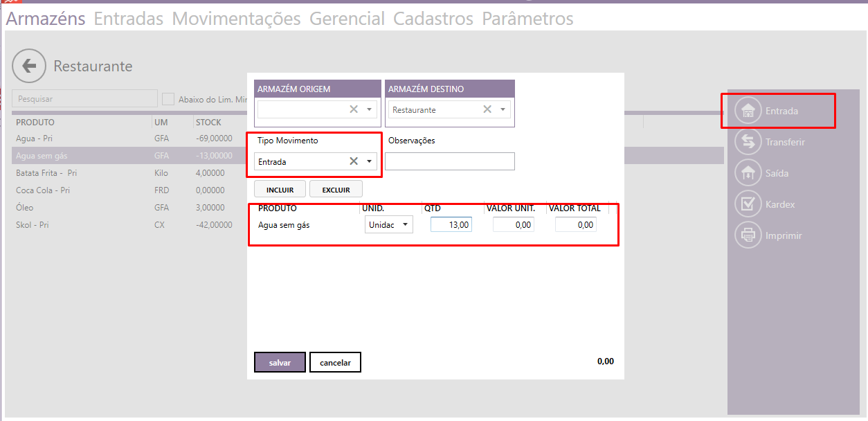
Task: Expand the Armazém Destino dropdown arrow
Action: [x=503, y=109]
